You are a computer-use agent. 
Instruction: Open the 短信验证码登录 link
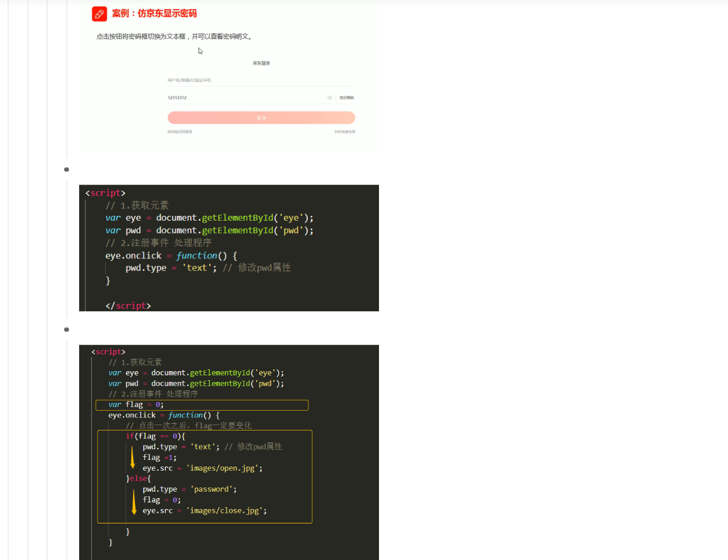180,131
